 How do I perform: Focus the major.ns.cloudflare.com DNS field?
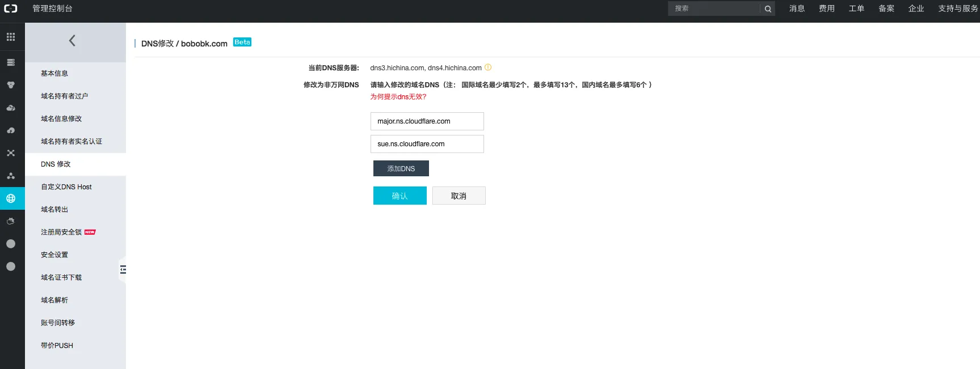pyautogui.click(x=427, y=121)
